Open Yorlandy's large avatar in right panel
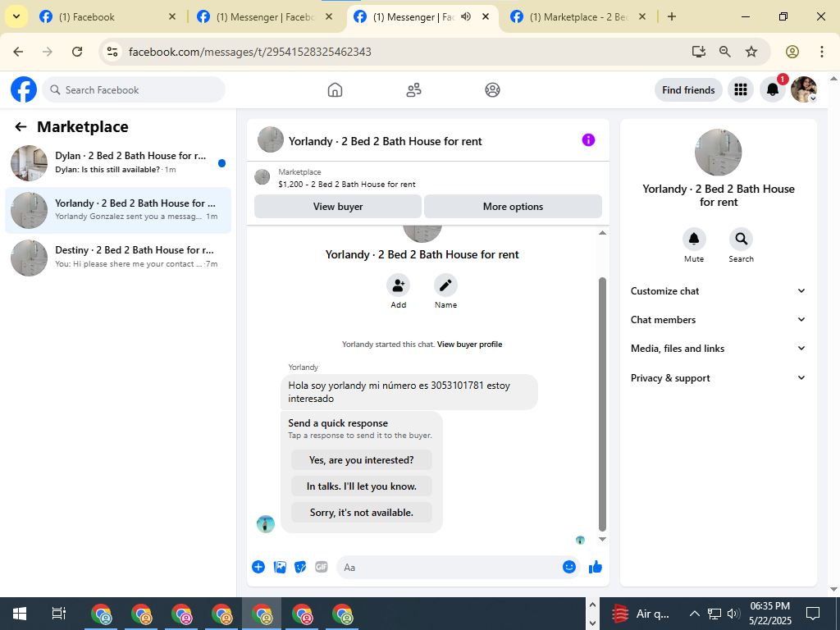This screenshot has height=630, width=840. [x=718, y=152]
